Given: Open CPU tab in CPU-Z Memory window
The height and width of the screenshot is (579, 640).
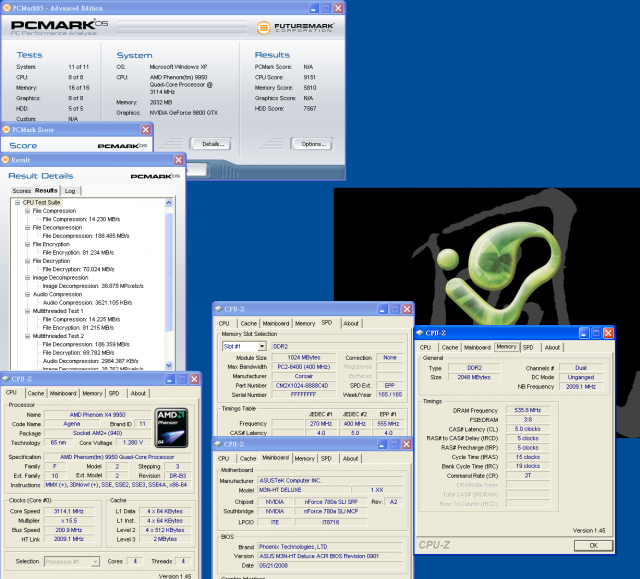Looking at the screenshot, I should point(425,347).
